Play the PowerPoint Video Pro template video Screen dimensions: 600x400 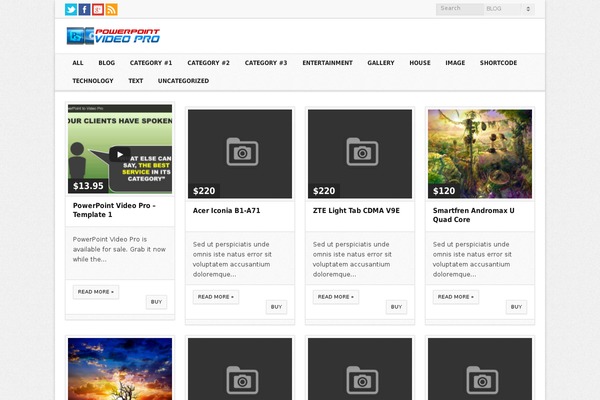[120, 154]
